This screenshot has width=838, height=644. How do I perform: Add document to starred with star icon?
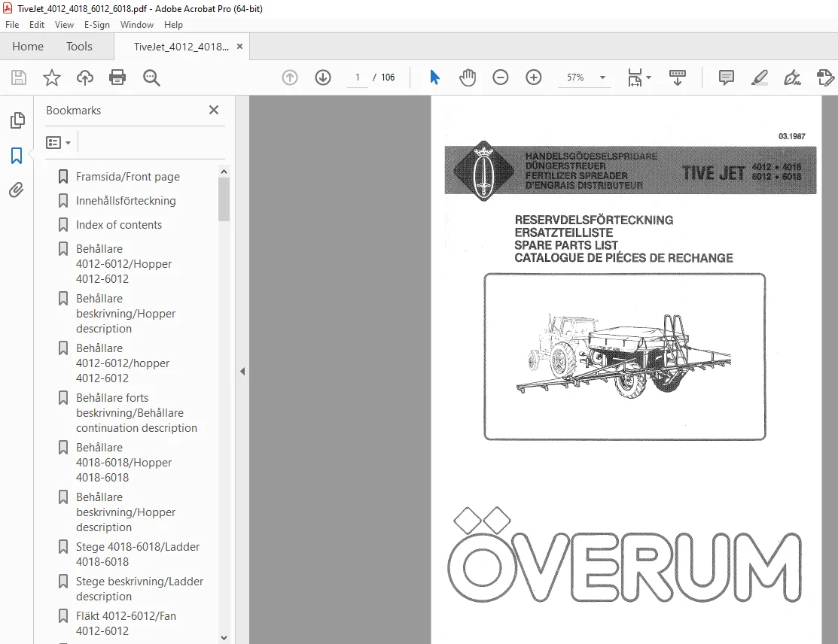(x=52, y=78)
